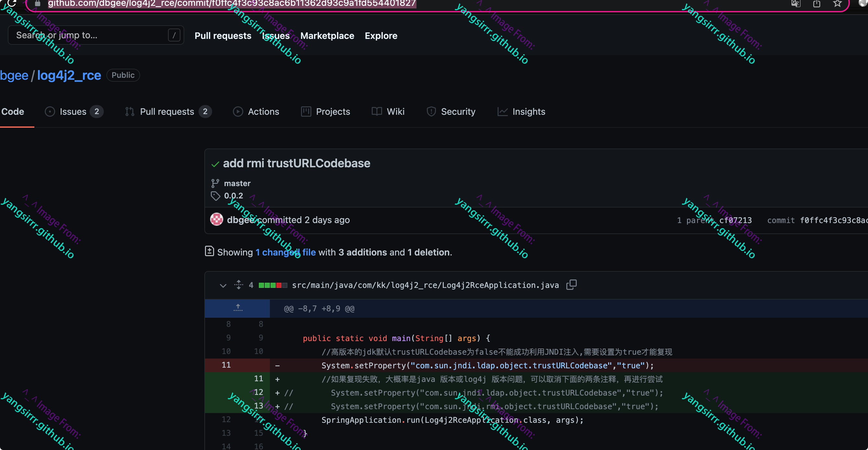Click the 0.0.2 tag link
Viewport: 868px width, 450px height.
click(233, 195)
